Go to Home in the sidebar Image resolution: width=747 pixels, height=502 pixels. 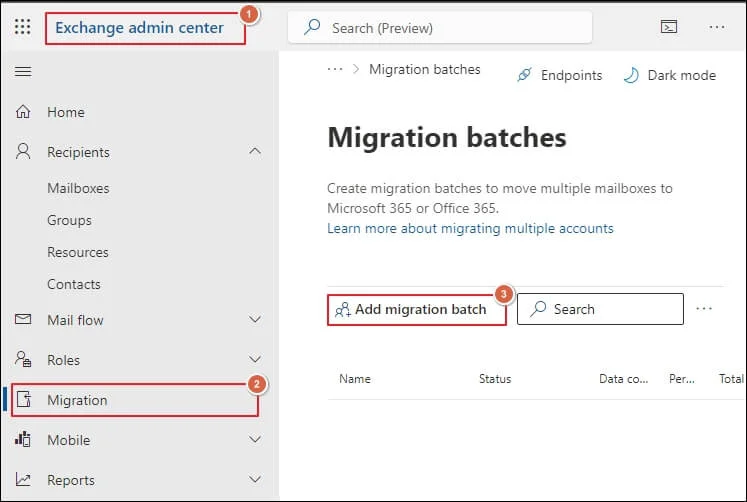[66, 112]
